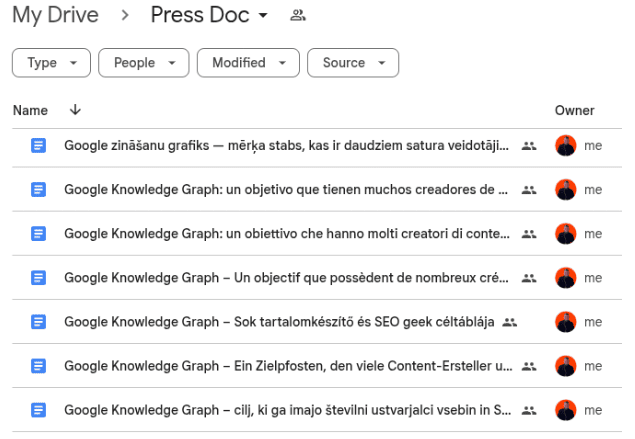The image size is (635, 439).
Task: Click Docs icon of "Un objectif que possèdent" file
Action: [38, 278]
